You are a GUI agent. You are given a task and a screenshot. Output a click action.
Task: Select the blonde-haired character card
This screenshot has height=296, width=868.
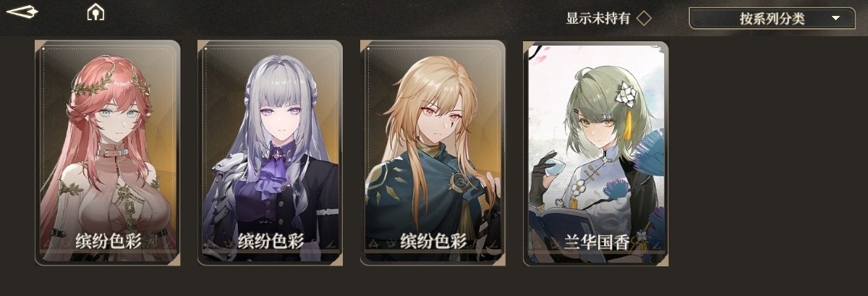pyautogui.click(x=433, y=153)
